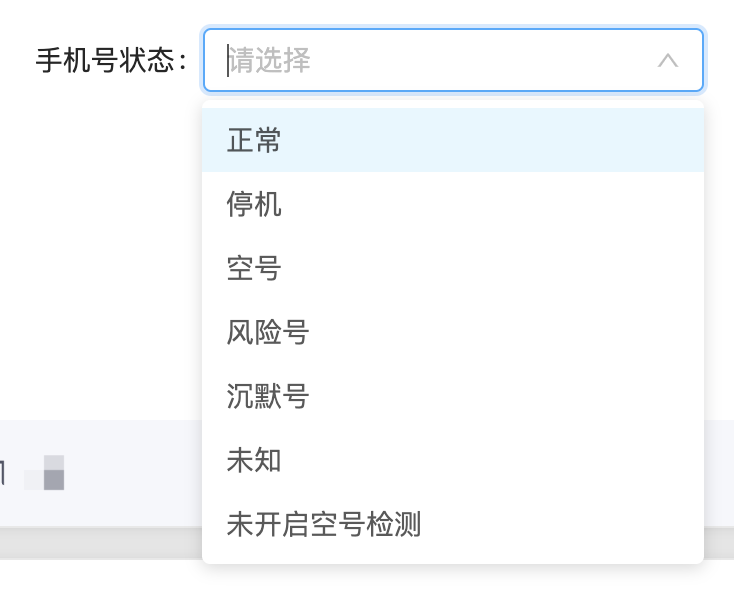Select the 未知 status option

click(x=453, y=460)
